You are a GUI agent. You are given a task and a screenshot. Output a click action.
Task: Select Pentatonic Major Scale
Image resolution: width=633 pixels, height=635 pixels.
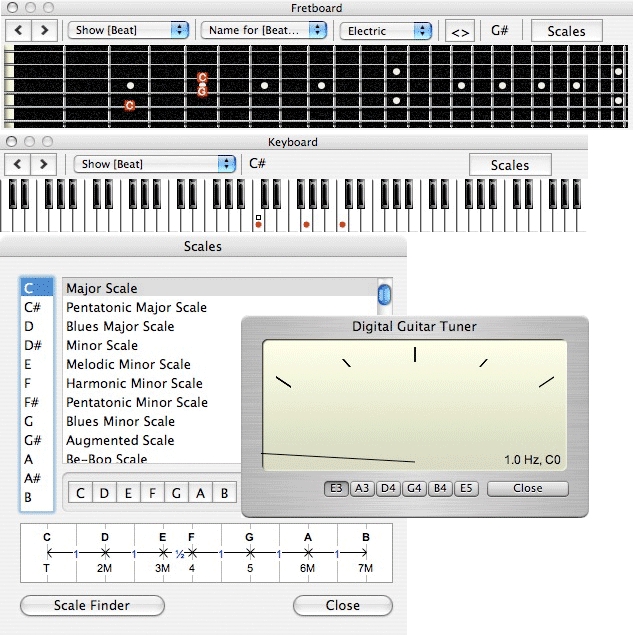(220, 307)
